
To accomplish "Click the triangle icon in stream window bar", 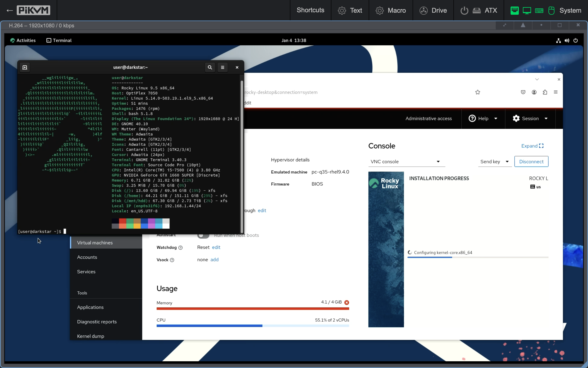I will pos(523,25).
